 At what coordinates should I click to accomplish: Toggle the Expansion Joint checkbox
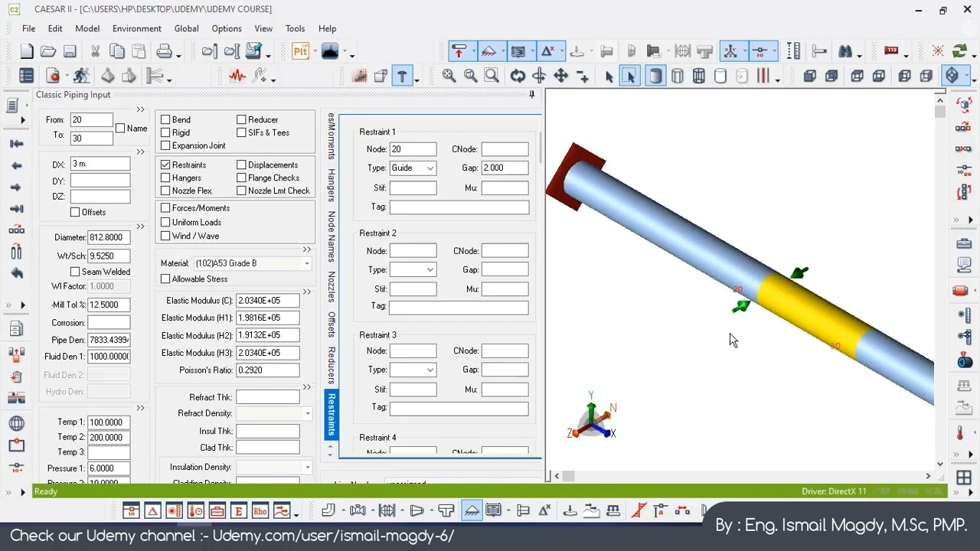pos(165,145)
